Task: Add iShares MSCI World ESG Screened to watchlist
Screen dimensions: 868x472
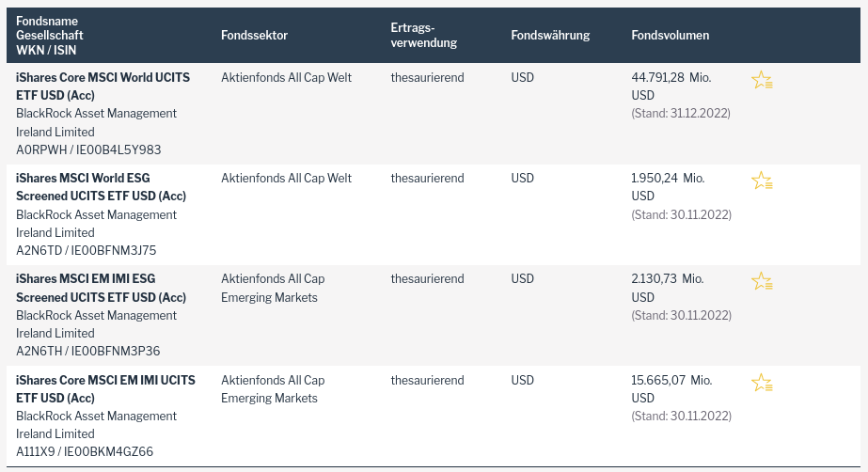Action: (x=761, y=181)
